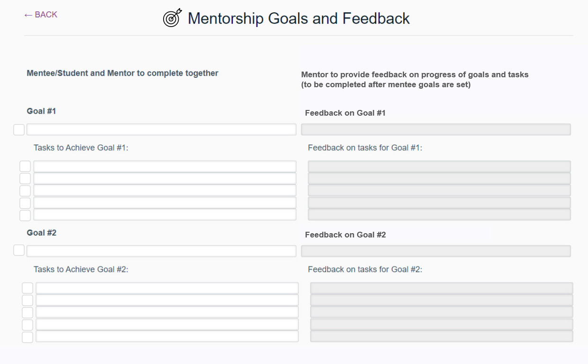
Task: Tick the last task checkbox under Goal #2
Action: coord(28,337)
